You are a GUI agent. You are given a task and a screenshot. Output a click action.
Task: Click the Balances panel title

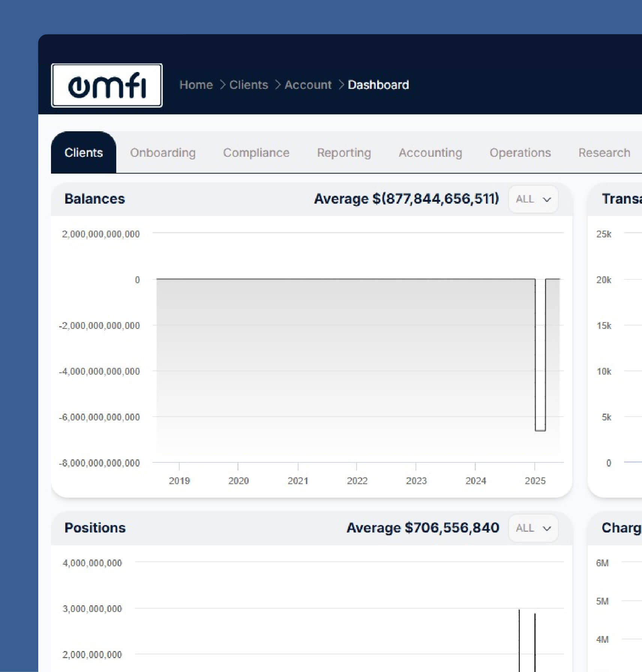(94, 199)
